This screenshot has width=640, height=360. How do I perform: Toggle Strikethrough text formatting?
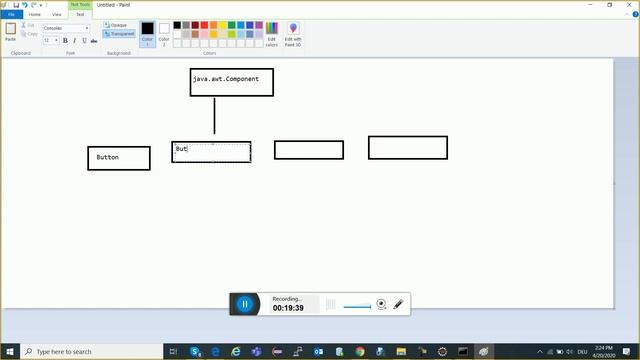(94, 40)
